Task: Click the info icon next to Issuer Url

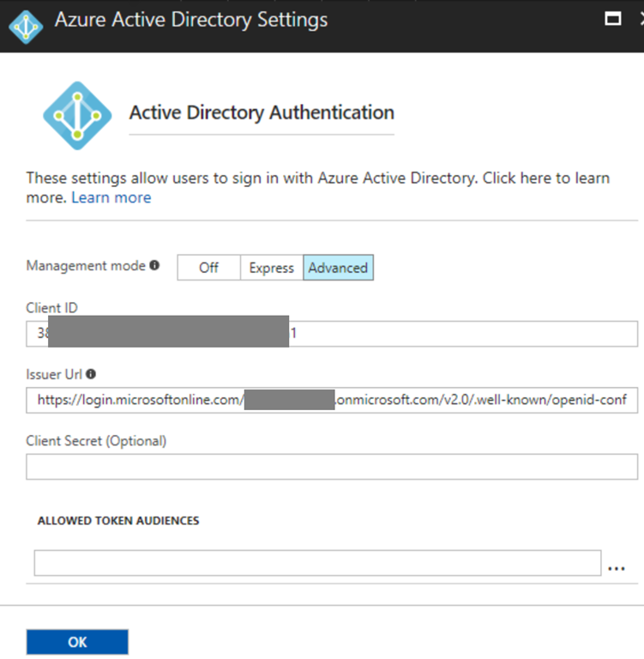Action: pyautogui.click(x=91, y=374)
